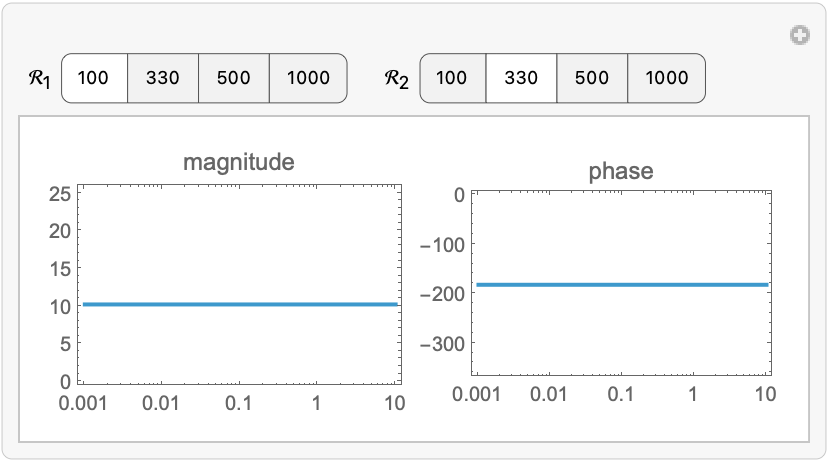Click the 25 tick on magnitude y-axis

click(58, 192)
